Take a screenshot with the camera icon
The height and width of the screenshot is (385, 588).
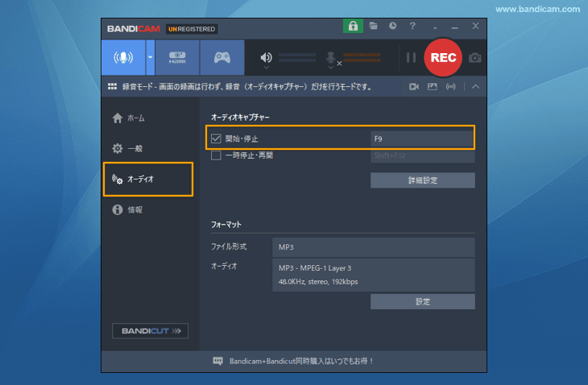tap(474, 58)
